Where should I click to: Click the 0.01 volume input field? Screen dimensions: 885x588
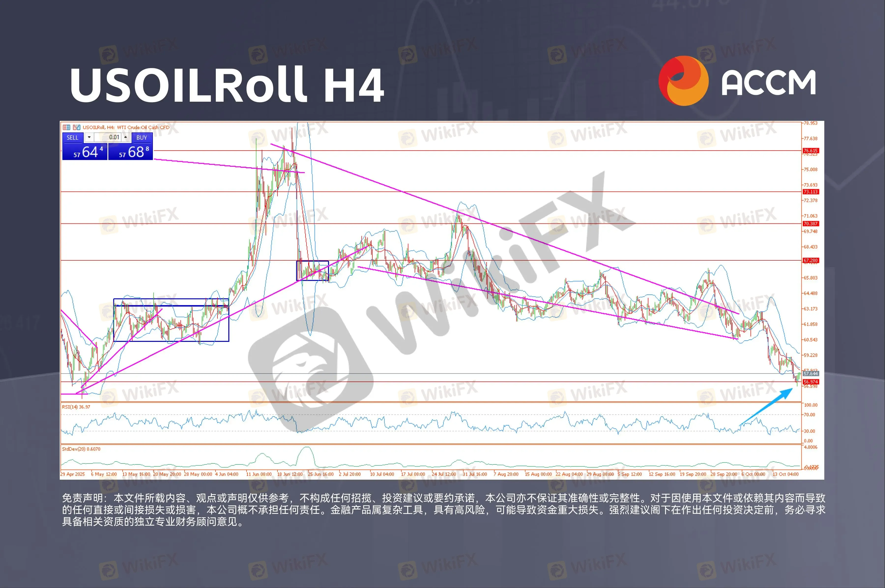pyautogui.click(x=109, y=137)
